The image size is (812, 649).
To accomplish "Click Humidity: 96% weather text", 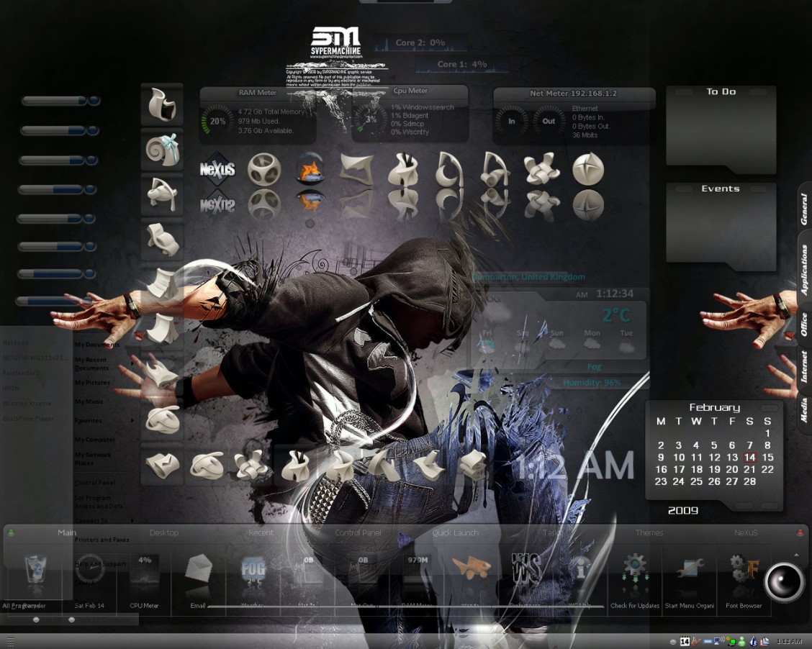I will pyautogui.click(x=592, y=383).
